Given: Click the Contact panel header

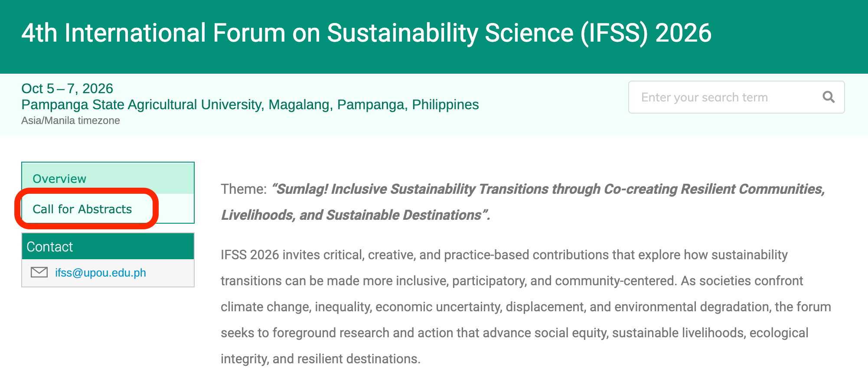Looking at the screenshot, I should coord(108,247).
